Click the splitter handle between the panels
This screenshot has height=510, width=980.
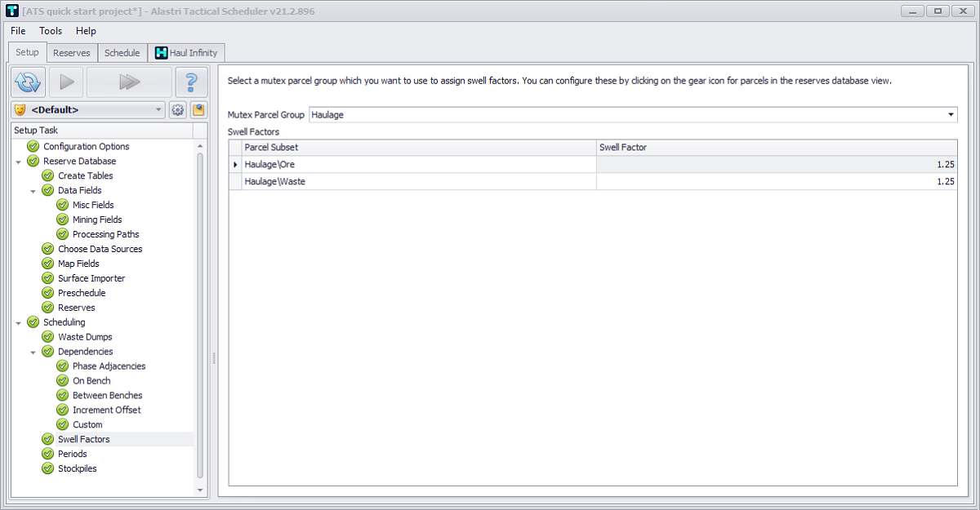click(x=214, y=358)
